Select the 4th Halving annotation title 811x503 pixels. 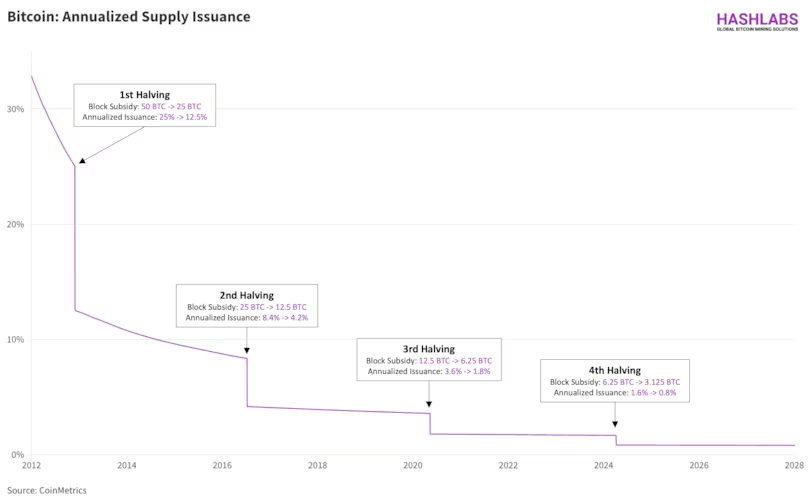(x=616, y=370)
